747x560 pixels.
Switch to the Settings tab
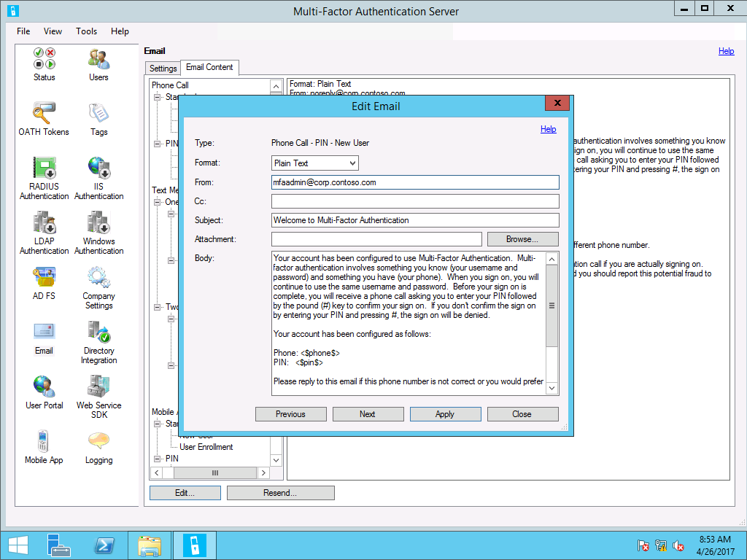(163, 68)
